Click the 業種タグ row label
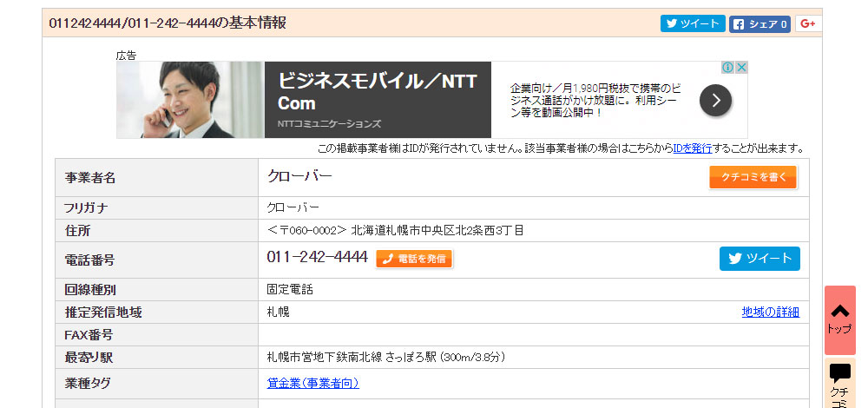The image size is (868, 408). tap(88, 383)
